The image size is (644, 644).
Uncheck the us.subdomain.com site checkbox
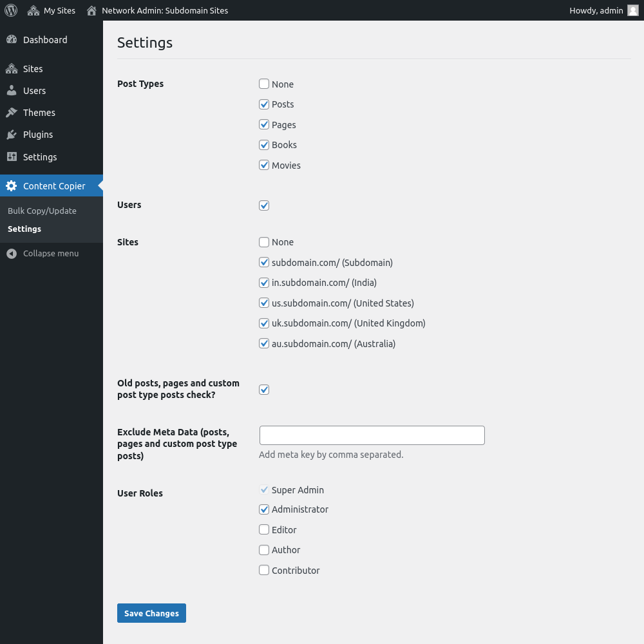264,303
